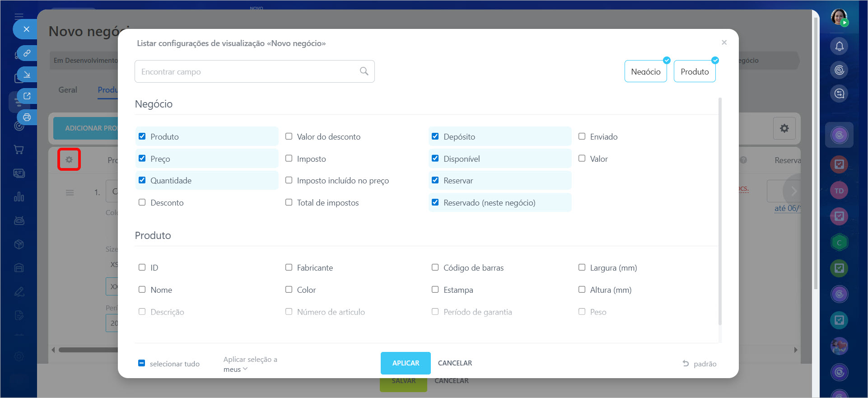Click the user profile avatar
The image size is (868, 398).
tap(839, 17)
